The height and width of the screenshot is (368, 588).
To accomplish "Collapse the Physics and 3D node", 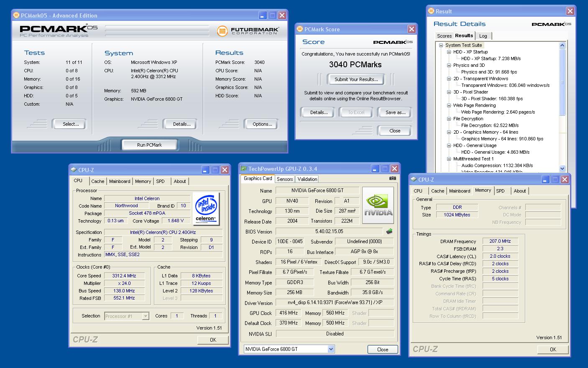I will (x=449, y=65).
